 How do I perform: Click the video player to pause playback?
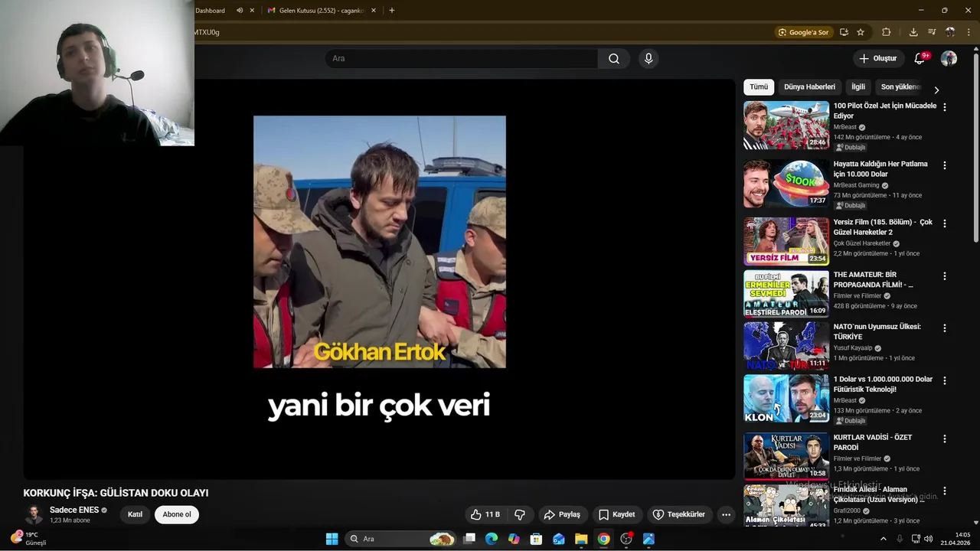pos(380,279)
